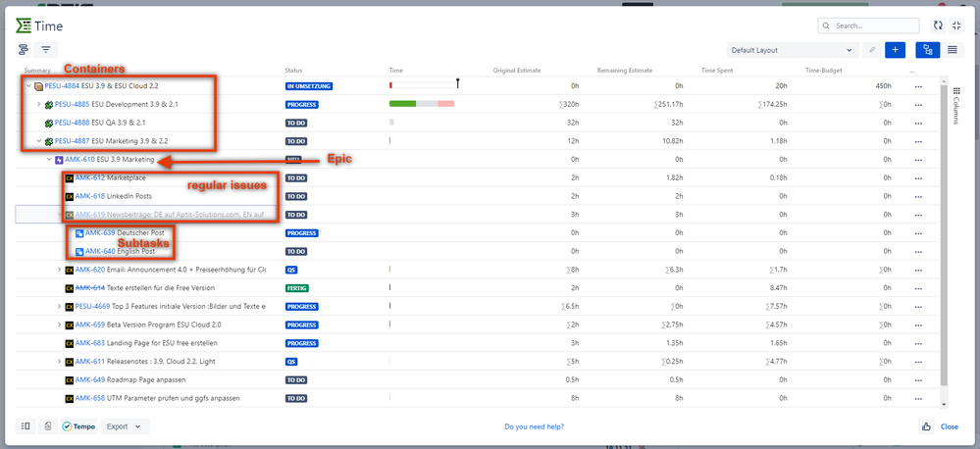The width and height of the screenshot is (980, 449).
Task: Open the more actions menu for PESU-4885
Action: pos(918,104)
